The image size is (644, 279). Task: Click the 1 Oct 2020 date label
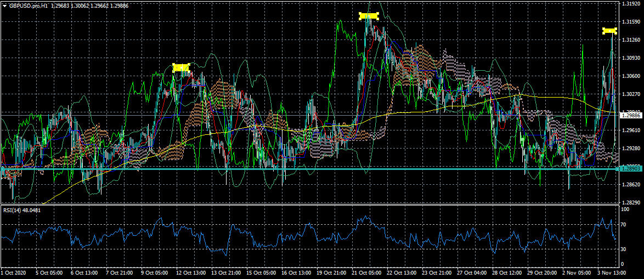click(x=13, y=272)
